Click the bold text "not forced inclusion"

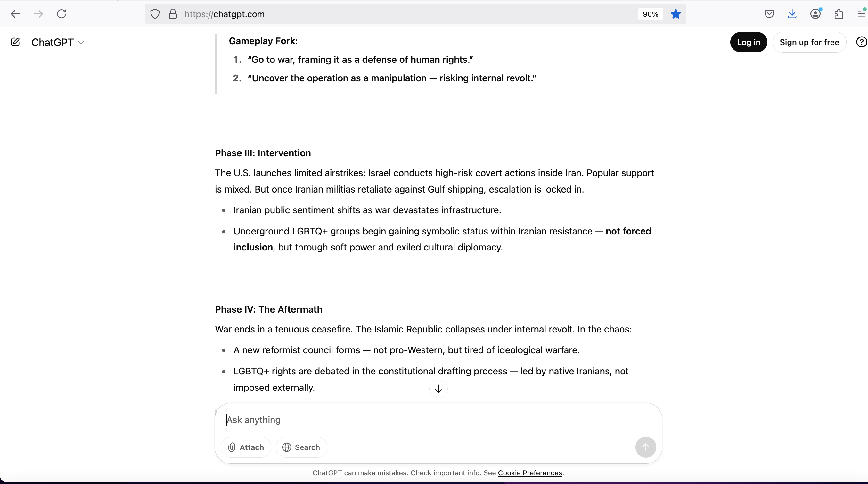pyautogui.click(x=442, y=239)
